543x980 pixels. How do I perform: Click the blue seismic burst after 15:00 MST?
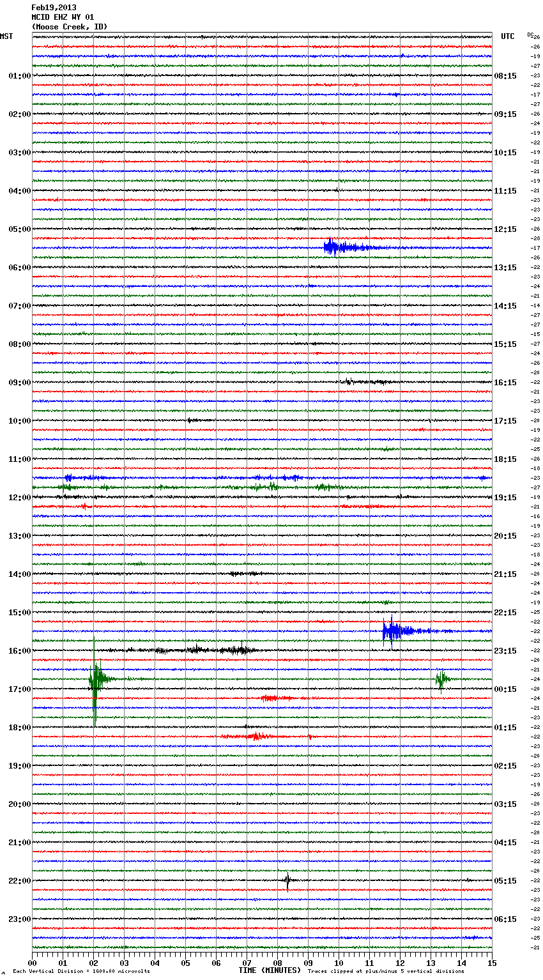(x=392, y=631)
